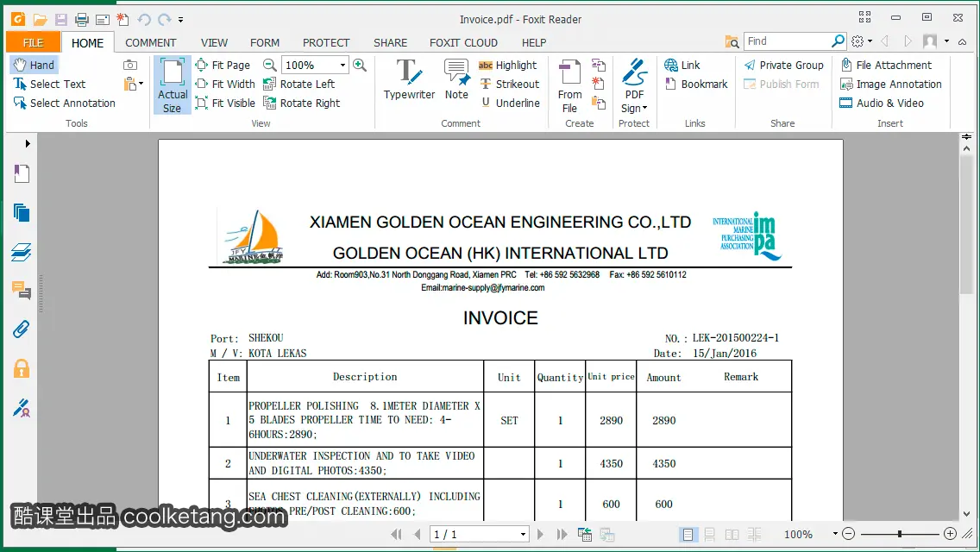Click the Email envelope icon in title bar
This screenshot has height=552, width=980.
pyautogui.click(x=103, y=19)
